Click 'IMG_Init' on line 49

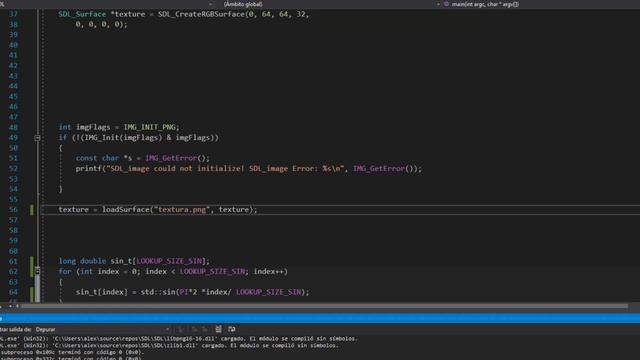click(x=102, y=138)
